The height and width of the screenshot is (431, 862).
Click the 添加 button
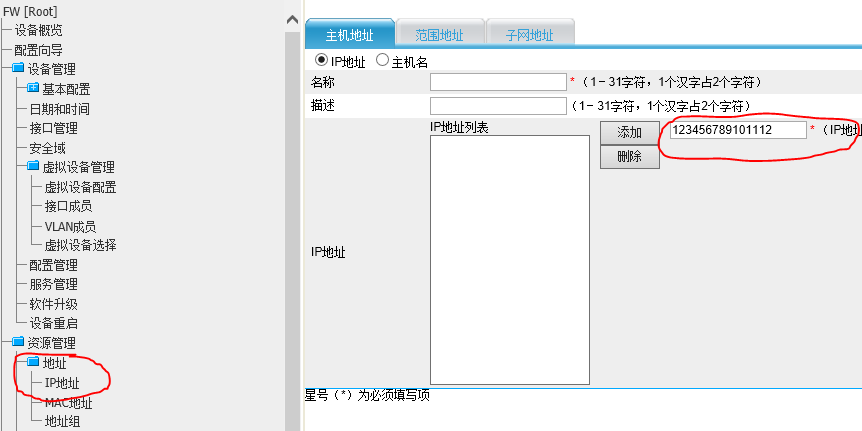pos(629,133)
